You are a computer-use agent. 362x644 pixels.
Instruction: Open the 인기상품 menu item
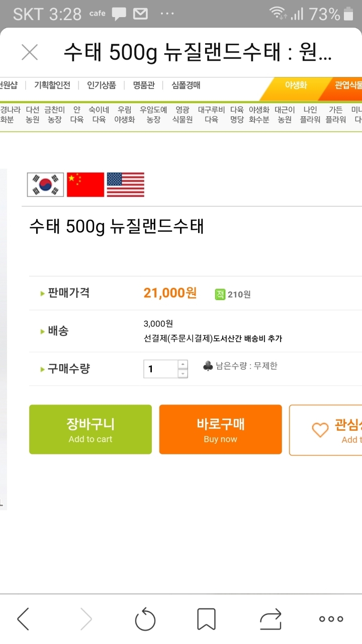pos(102,85)
